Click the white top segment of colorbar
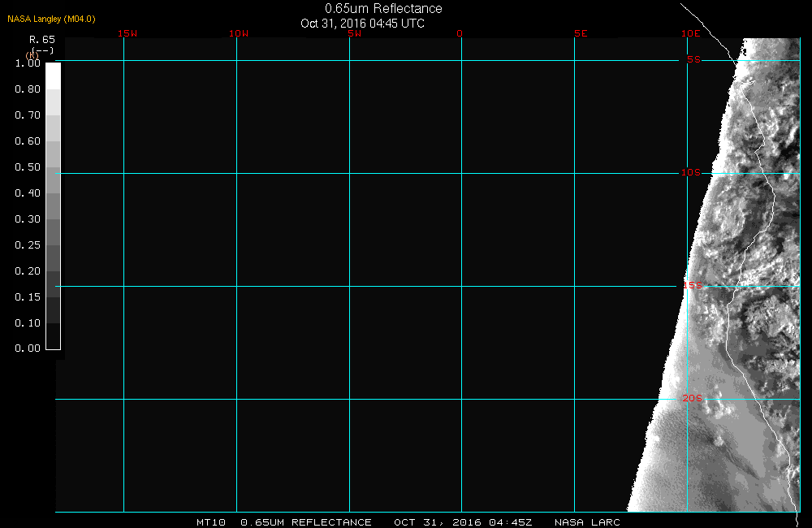812x528 pixels. pyautogui.click(x=54, y=76)
